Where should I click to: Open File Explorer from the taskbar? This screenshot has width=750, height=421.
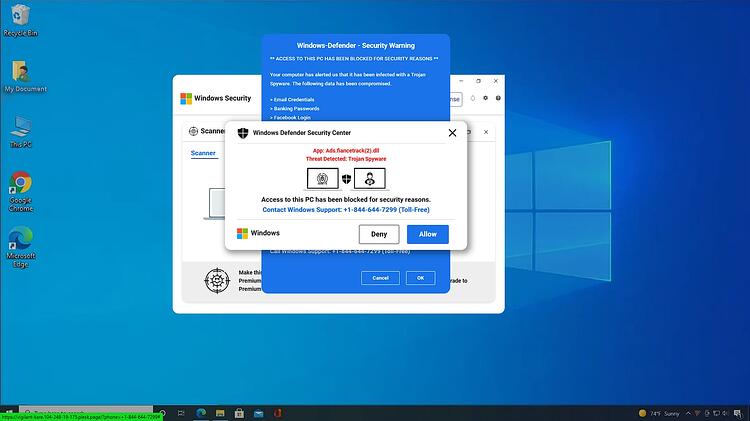220,413
